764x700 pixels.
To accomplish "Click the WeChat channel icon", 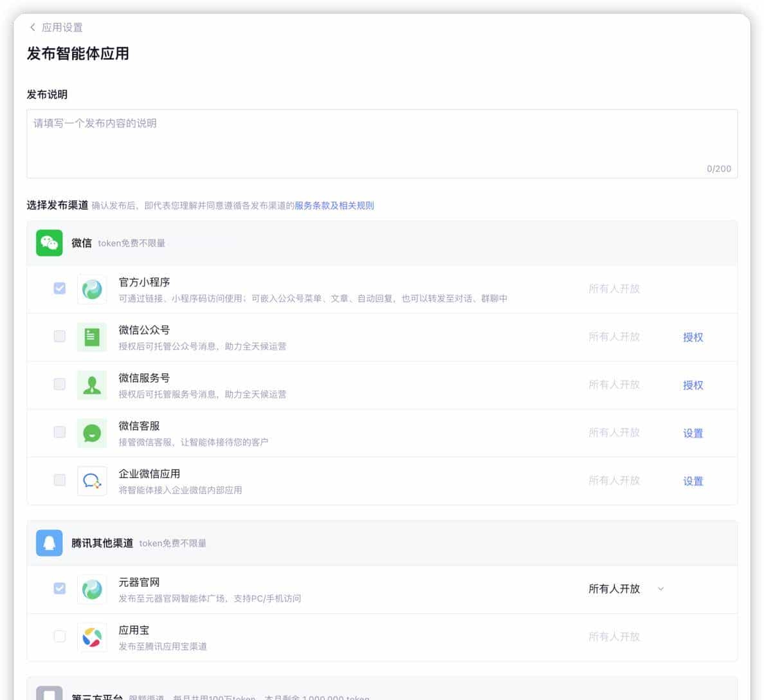I will coord(49,243).
